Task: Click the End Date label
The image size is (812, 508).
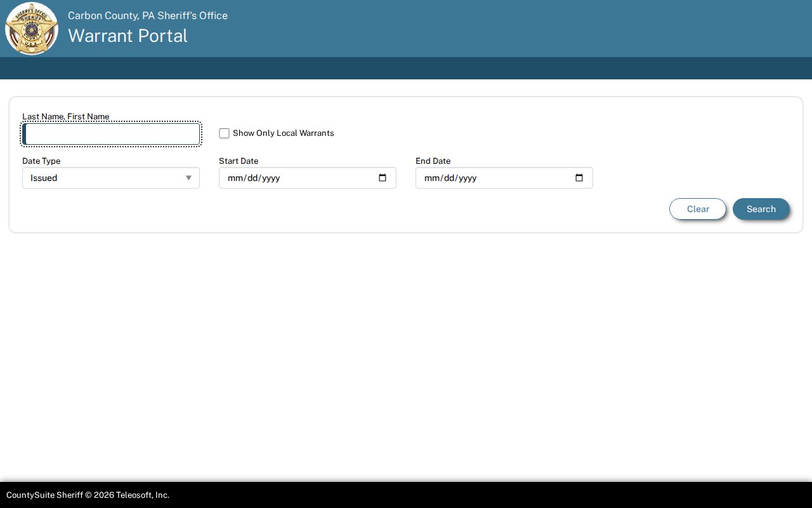Action: (x=433, y=161)
